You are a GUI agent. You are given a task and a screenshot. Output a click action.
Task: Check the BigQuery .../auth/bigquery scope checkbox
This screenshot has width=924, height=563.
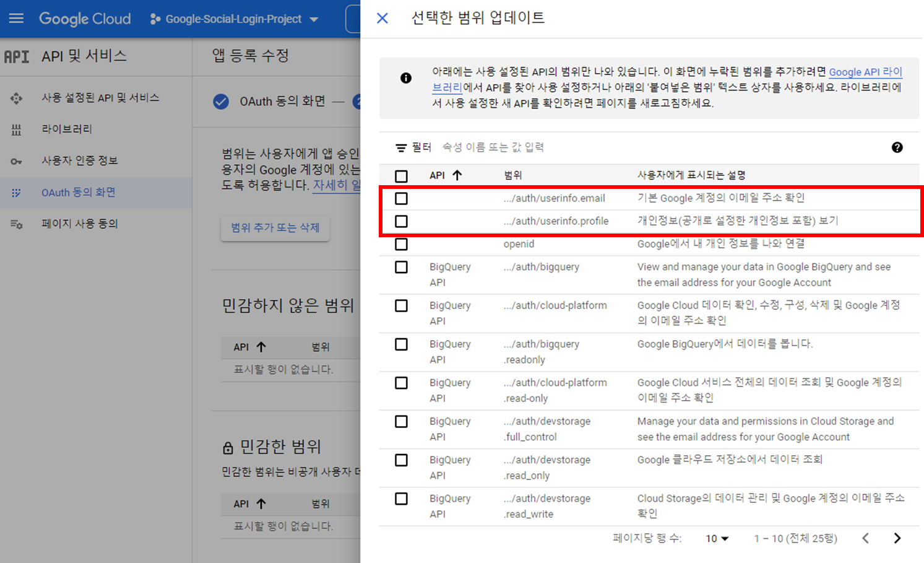(401, 267)
